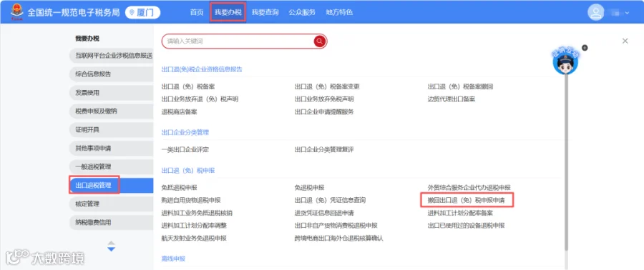644x270 pixels.
Task: Expand the user account dropdown arrow
Action: (627, 13)
